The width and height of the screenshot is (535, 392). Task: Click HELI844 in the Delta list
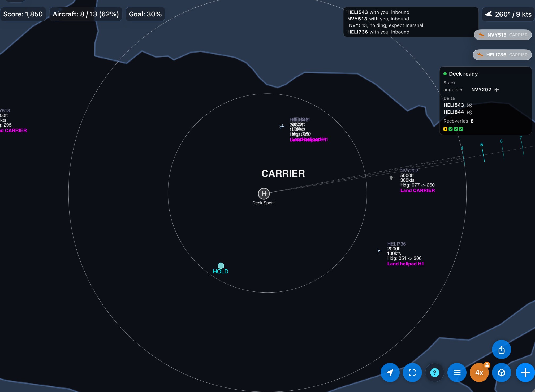[x=454, y=112]
